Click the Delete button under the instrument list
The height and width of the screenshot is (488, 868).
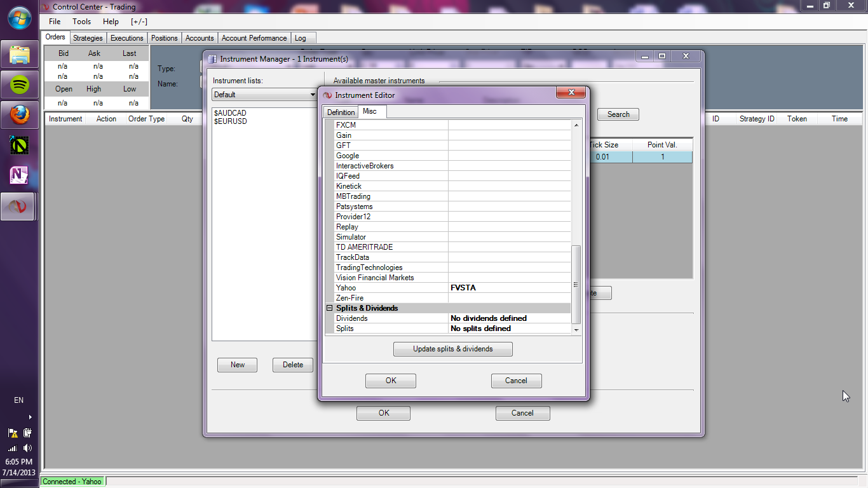(293, 365)
